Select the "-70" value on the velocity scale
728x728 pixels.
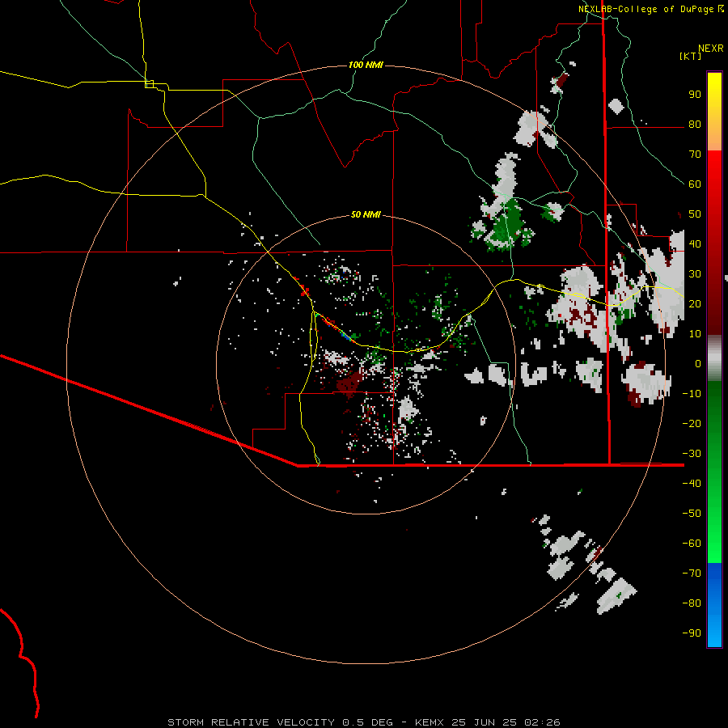coord(692,574)
